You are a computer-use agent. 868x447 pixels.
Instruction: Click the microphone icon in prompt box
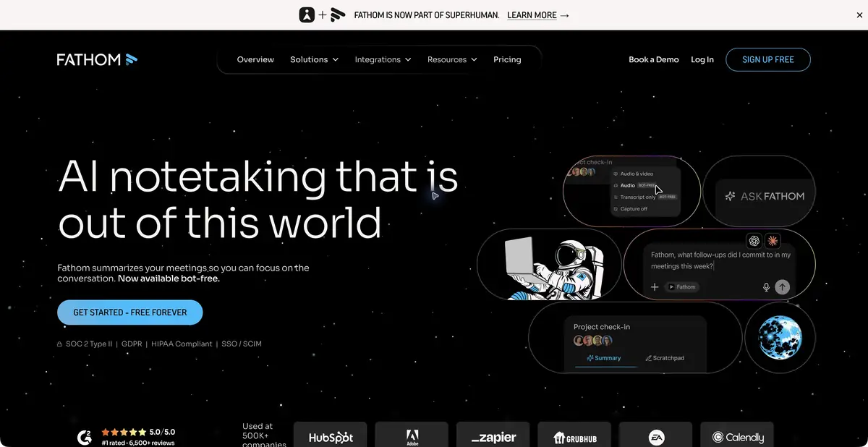pos(766,287)
